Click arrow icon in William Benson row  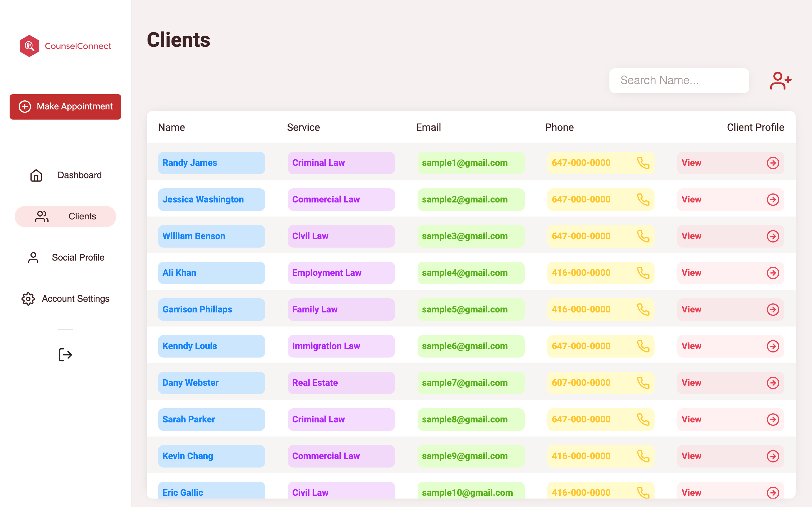(x=773, y=236)
